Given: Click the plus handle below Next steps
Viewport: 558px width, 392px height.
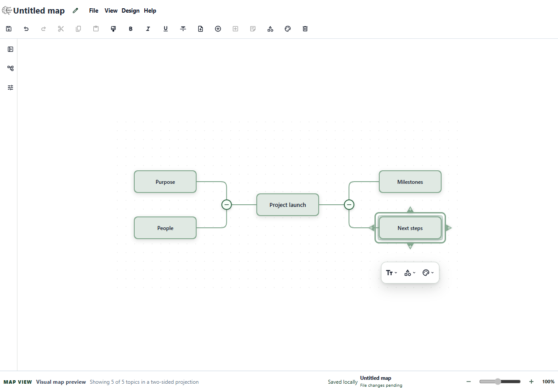Looking at the screenshot, I should (x=410, y=247).
